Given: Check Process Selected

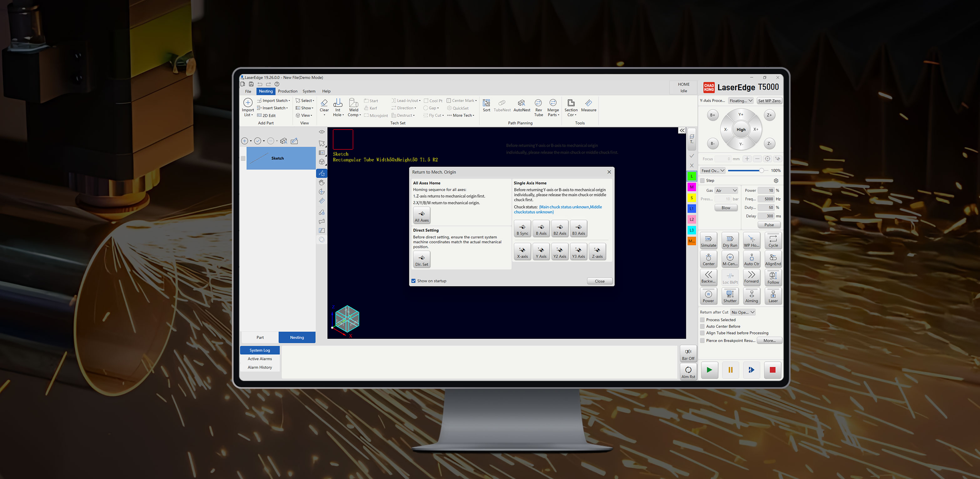Looking at the screenshot, I should pos(703,320).
